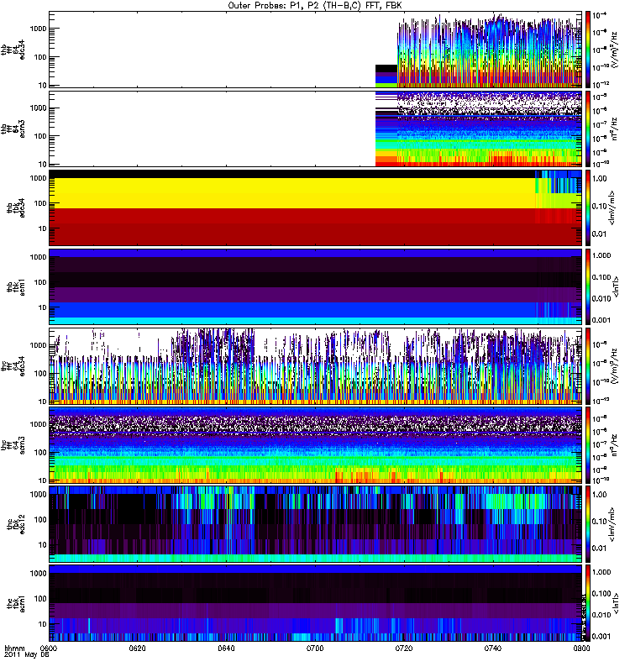This screenshot has width=630, height=672.
Task: Select the thb FBK scm1 panel
Action: (x=315, y=286)
